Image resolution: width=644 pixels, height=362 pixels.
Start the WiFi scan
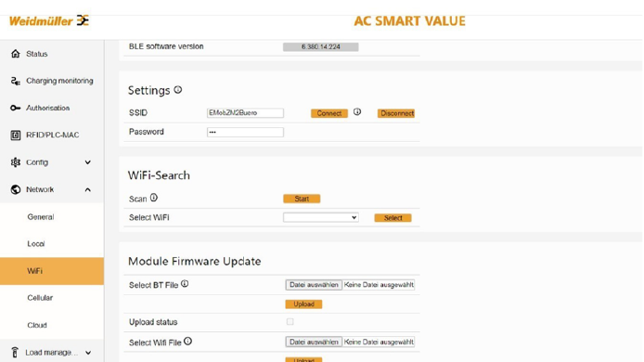coord(302,199)
